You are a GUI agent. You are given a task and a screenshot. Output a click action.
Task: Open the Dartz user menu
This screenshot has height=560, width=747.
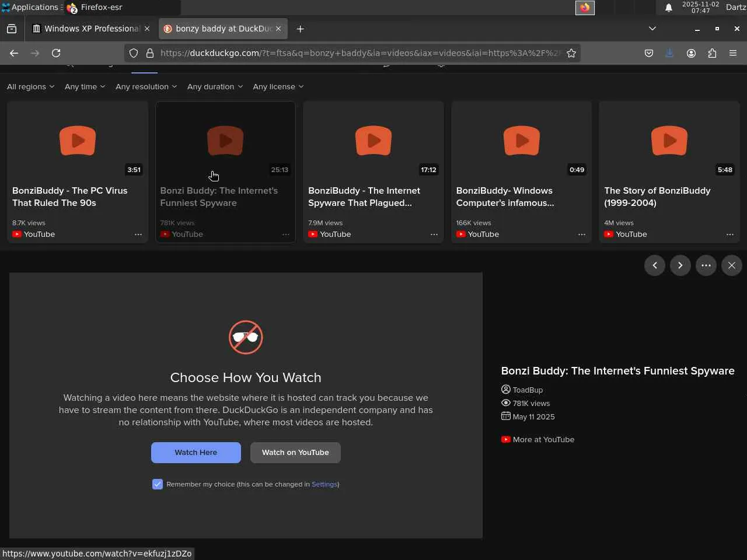click(736, 8)
